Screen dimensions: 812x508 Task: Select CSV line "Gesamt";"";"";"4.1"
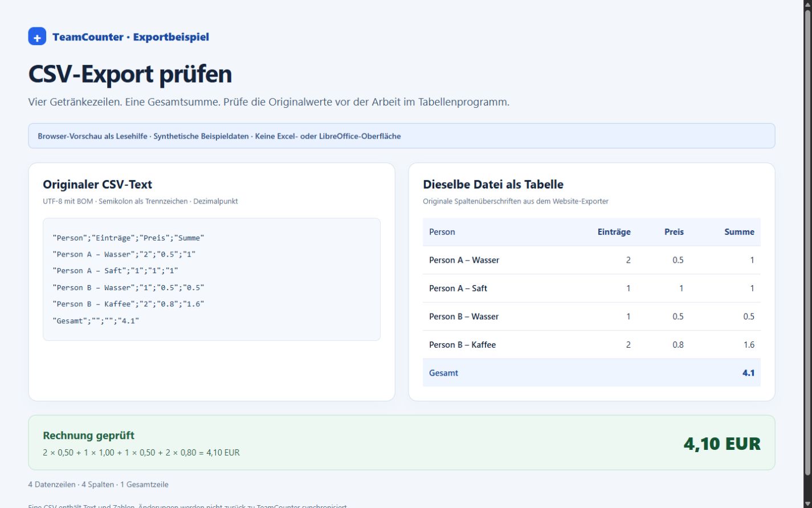pyautogui.click(x=96, y=320)
